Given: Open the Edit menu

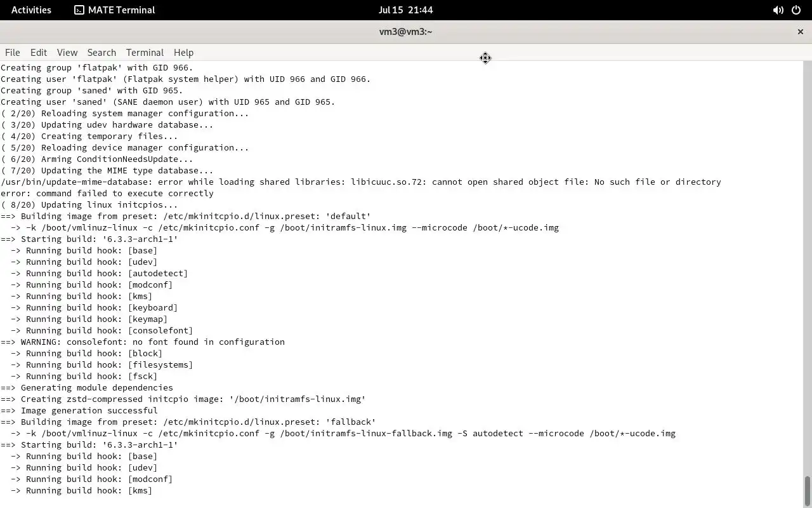Looking at the screenshot, I should tap(39, 53).
